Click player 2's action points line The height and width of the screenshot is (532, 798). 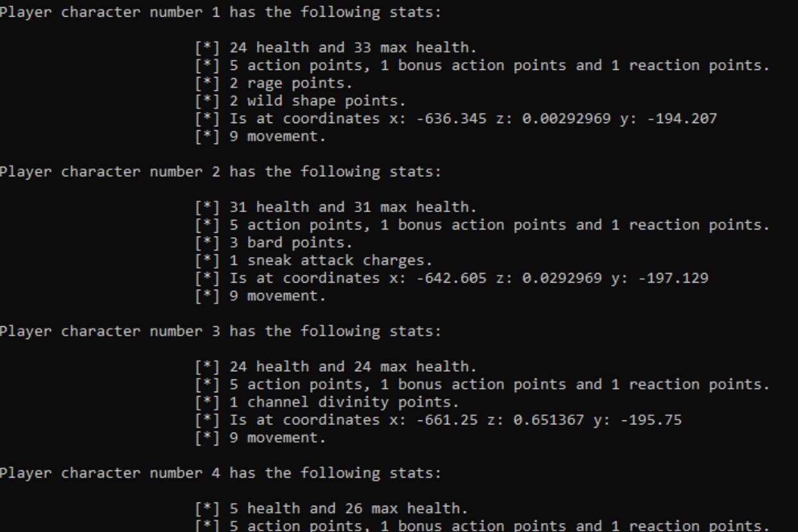(481, 225)
